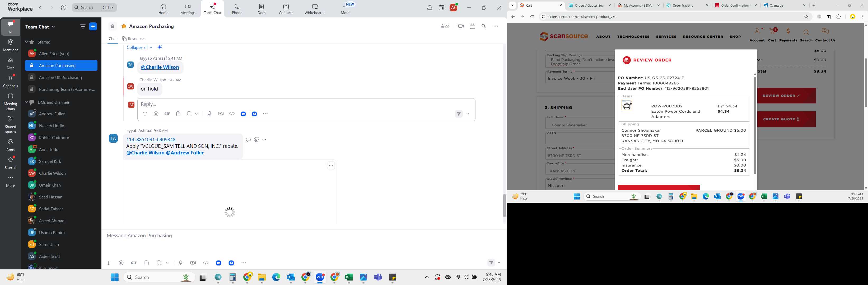Search within Amazon Purchasing chat
This screenshot has height=285, width=868.
pos(484,26)
